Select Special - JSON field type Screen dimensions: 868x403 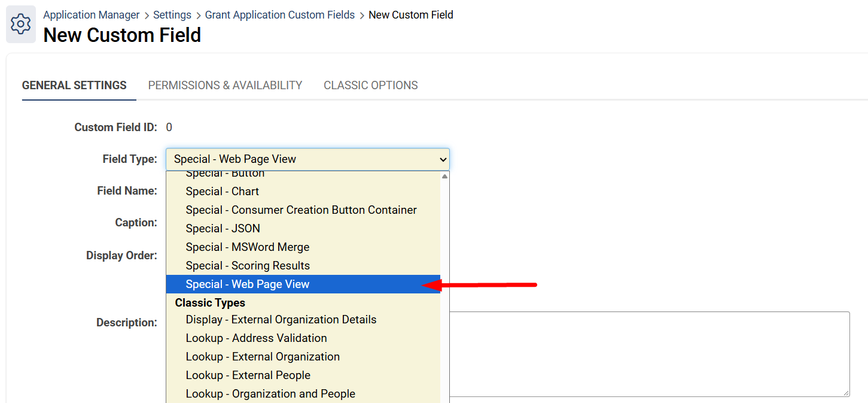(303, 229)
